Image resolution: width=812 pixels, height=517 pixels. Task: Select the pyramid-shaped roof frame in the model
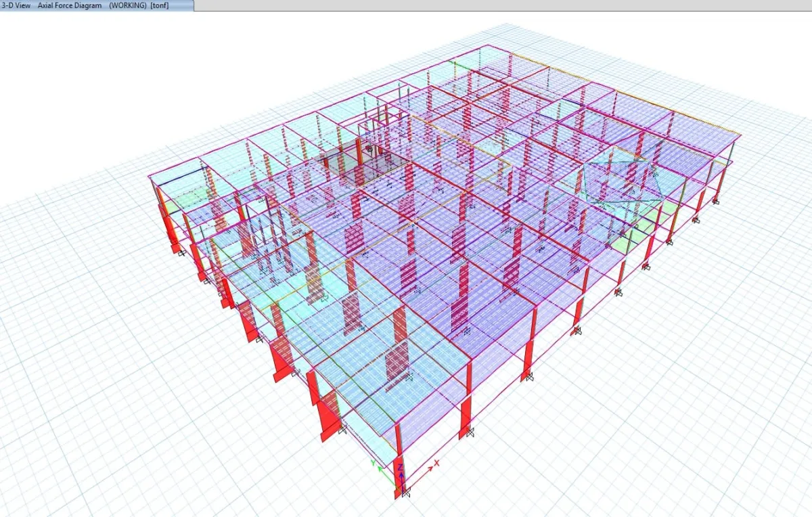point(622,180)
